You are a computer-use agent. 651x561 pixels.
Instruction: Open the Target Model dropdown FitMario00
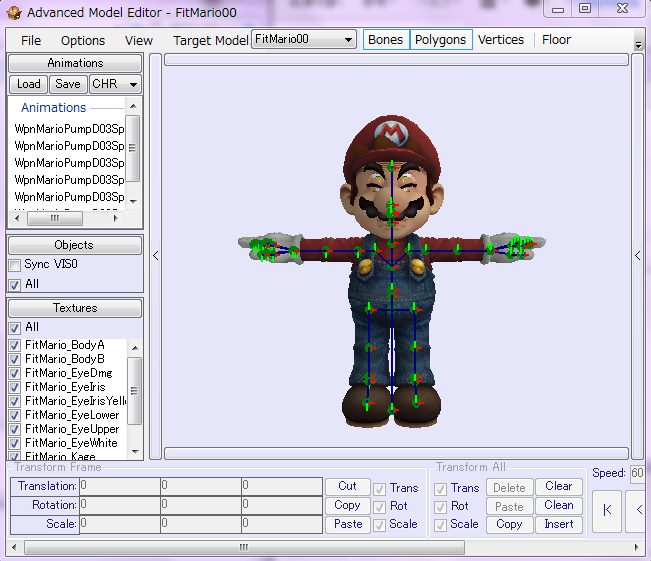(x=303, y=39)
